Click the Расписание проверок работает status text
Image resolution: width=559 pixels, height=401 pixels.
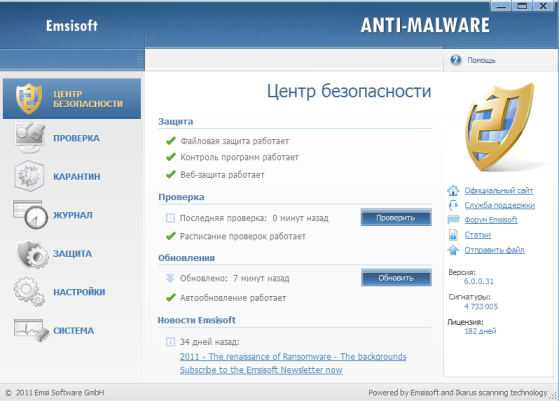[243, 236]
